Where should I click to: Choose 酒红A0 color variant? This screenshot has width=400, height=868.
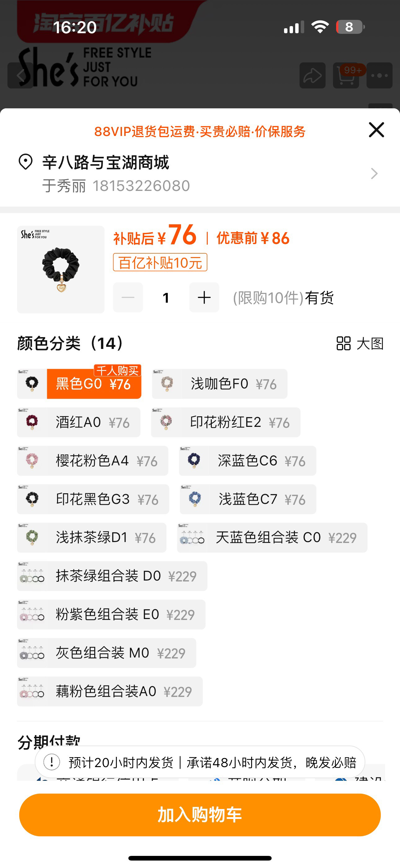(79, 422)
